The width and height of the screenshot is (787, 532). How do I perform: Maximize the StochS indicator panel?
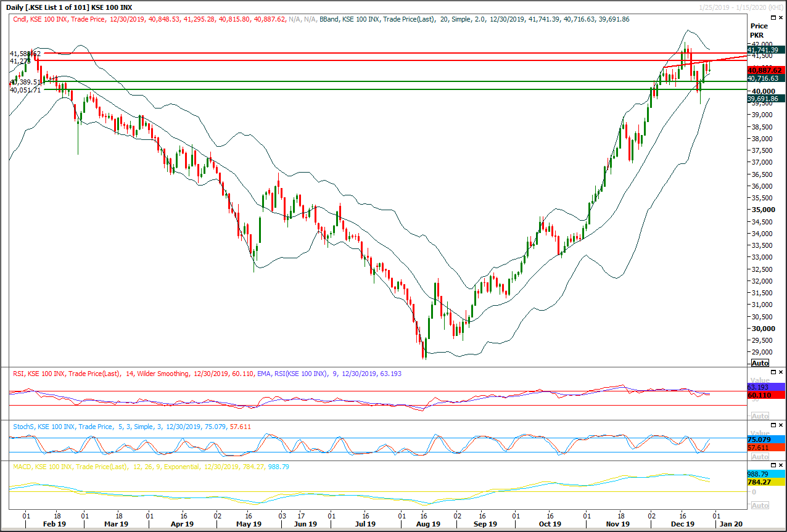pos(773,424)
